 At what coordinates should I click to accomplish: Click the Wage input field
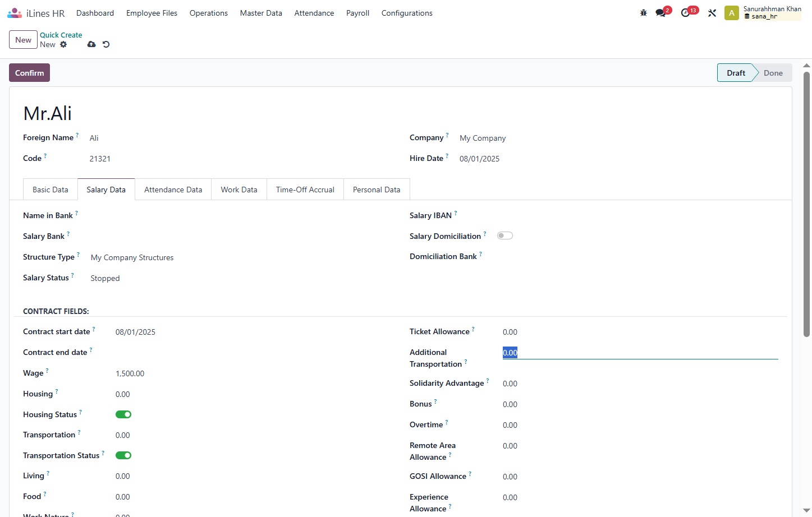251,373
